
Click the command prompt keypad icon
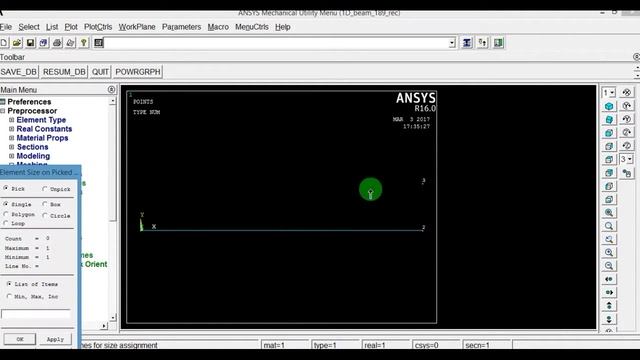point(98,43)
